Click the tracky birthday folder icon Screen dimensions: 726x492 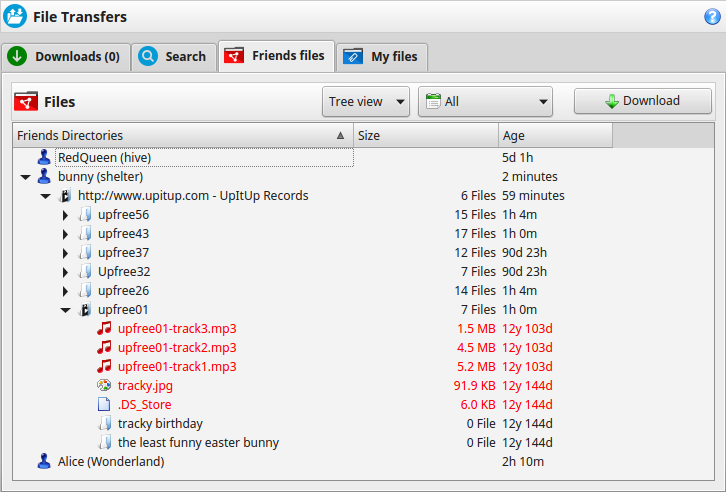[x=105, y=423]
